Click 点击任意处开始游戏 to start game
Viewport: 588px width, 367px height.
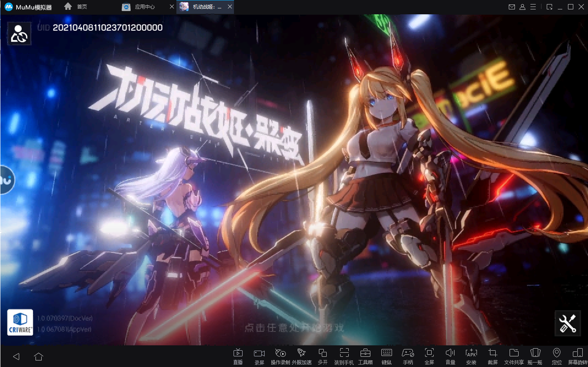pos(294,328)
